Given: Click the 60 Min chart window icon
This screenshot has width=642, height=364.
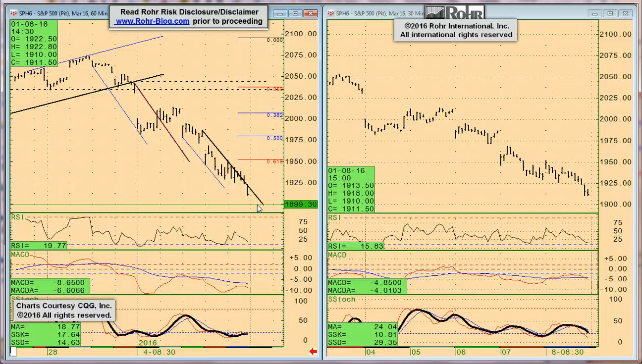Looking at the screenshot, I should [x=14, y=13].
